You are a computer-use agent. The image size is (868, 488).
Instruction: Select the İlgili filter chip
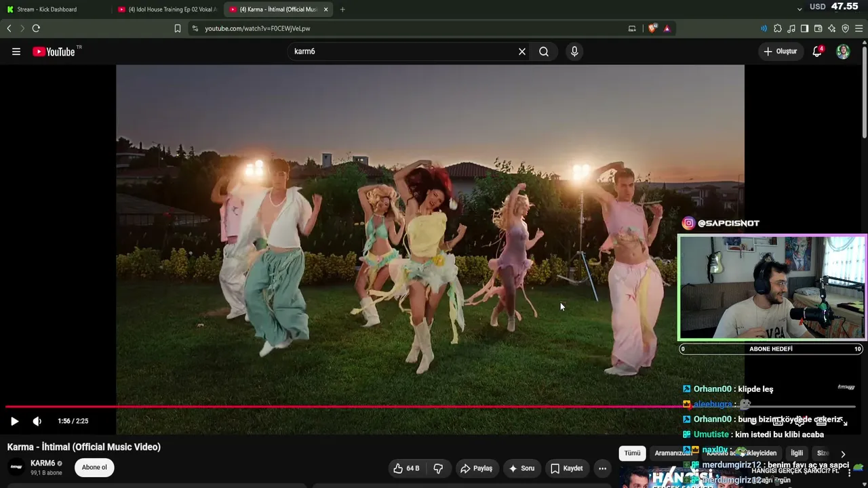[x=797, y=453]
